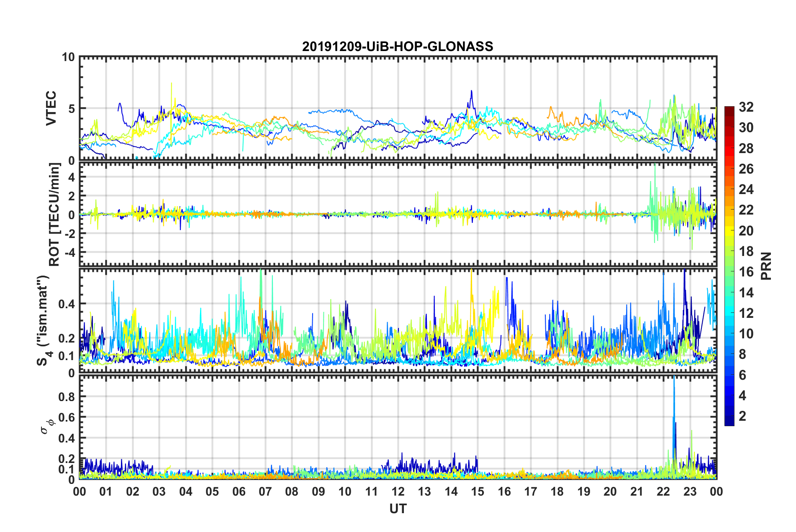
Task: Click colorbar tick label 16
Action: (746, 272)
